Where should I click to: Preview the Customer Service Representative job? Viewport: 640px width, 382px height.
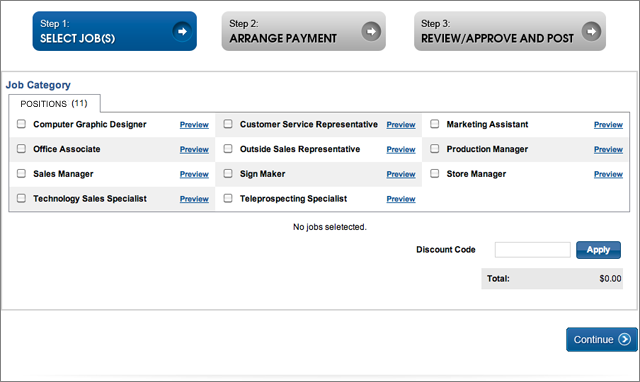click(x=401, y=125)
